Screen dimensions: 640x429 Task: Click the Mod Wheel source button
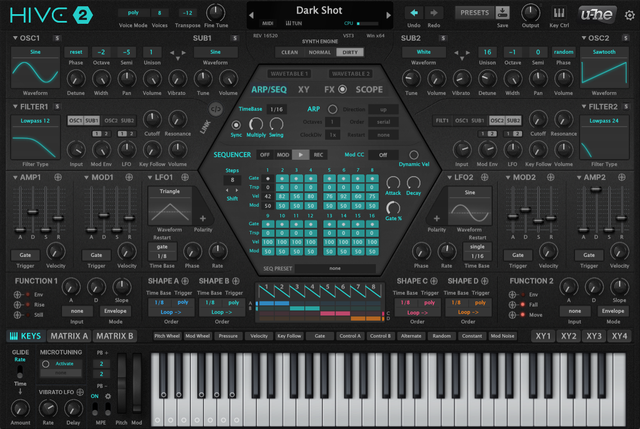198,336
